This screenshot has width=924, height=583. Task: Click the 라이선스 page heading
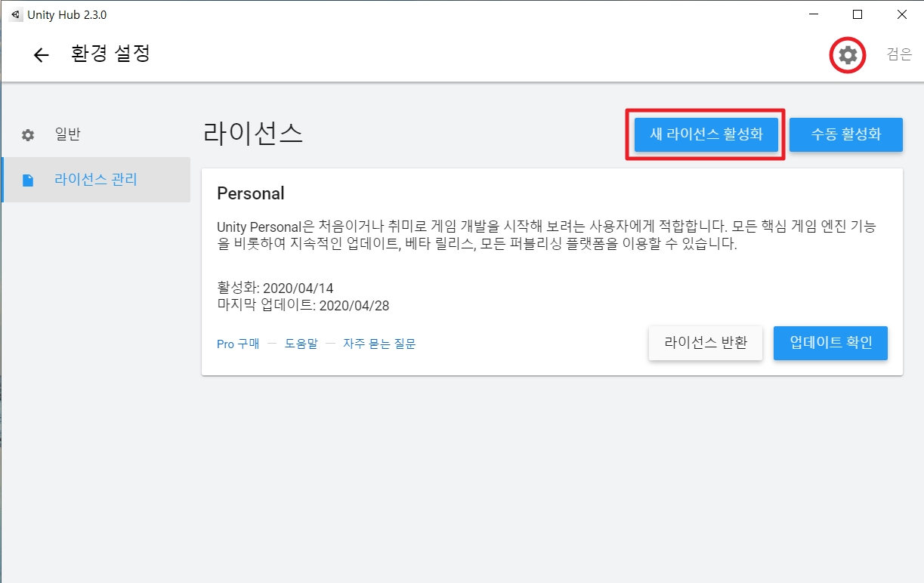[253, 133]
